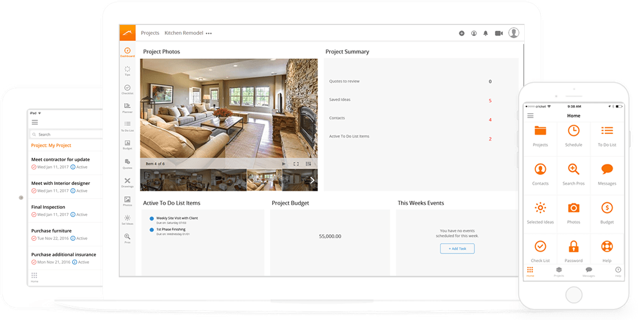644x320 pixels.
Task: Select the Home tab on the iPad bottom bar
Action: point(34,277)
